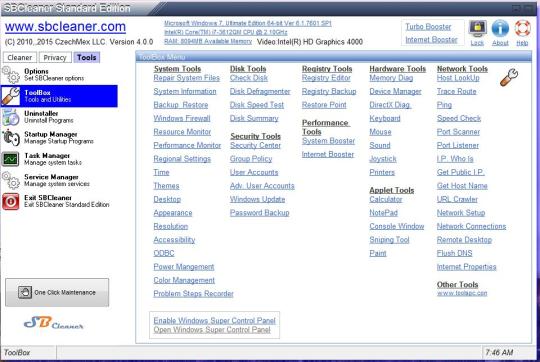
Task: Start the Disk Speed Test
Action: click(x=257, y=105)
